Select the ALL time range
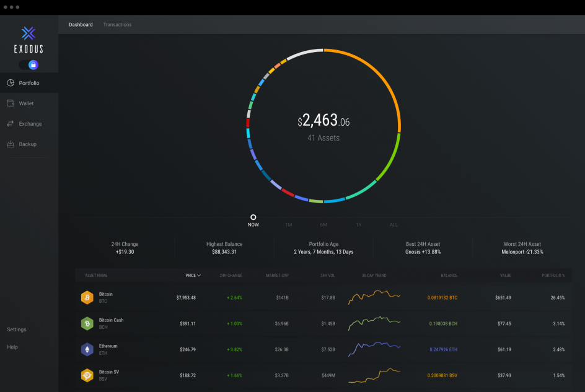 point(394,225)
